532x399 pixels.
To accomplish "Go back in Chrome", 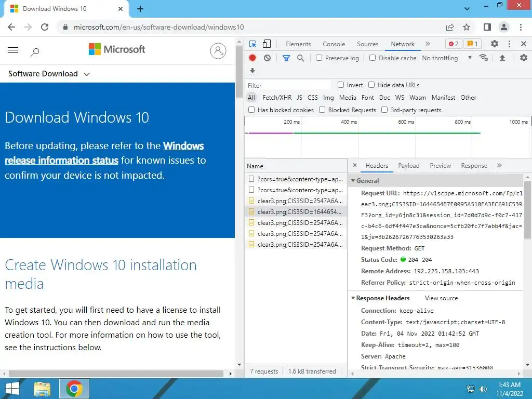I will pos(11,27).
